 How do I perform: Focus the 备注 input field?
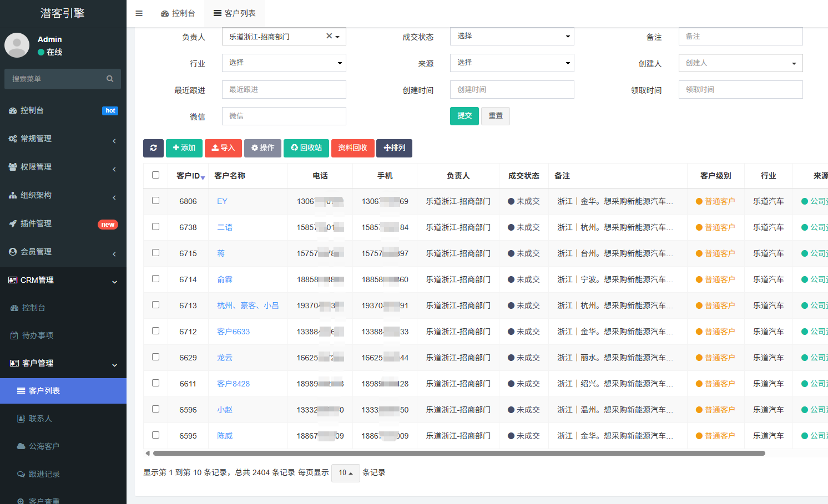tap(740, 36)
